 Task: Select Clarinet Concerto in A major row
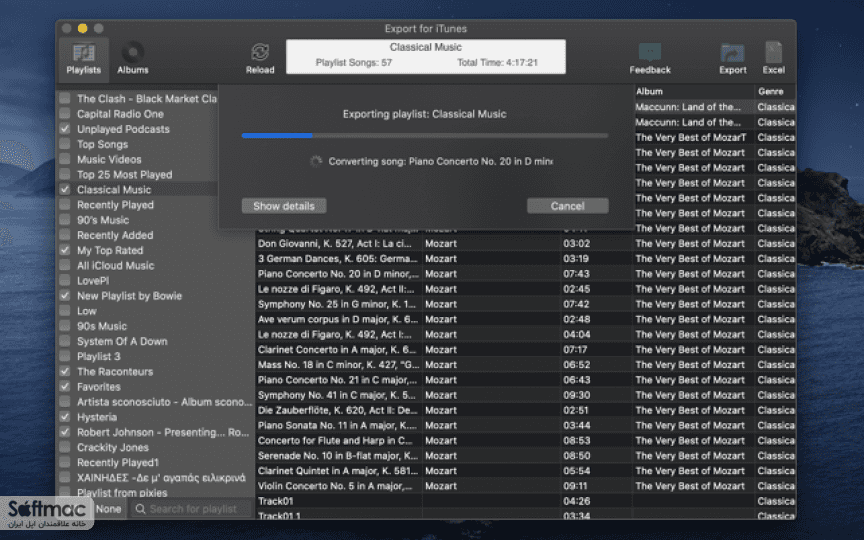pyautogui.click(x=526, y=349)
